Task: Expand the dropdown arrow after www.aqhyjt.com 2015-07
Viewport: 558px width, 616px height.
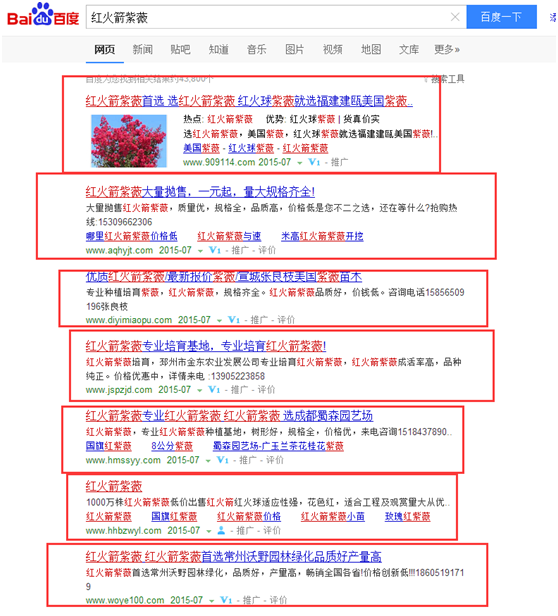Action: [200, 251]
